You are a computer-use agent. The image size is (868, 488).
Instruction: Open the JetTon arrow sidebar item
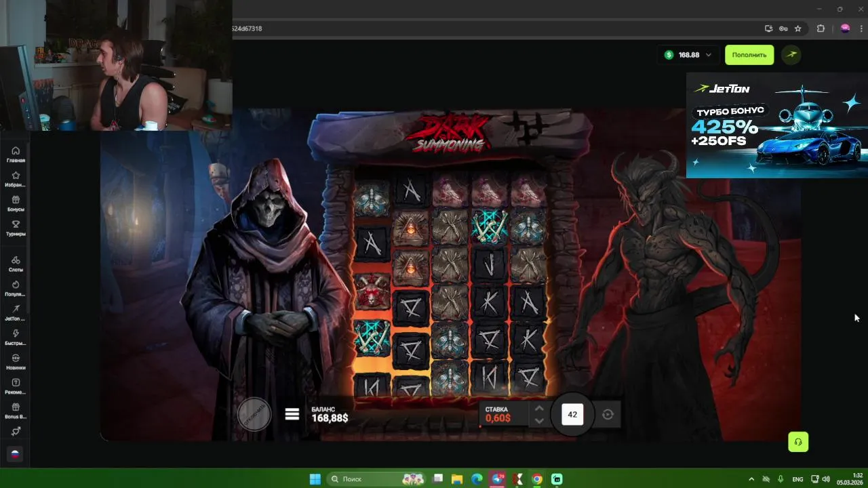(x=16, y=312)
